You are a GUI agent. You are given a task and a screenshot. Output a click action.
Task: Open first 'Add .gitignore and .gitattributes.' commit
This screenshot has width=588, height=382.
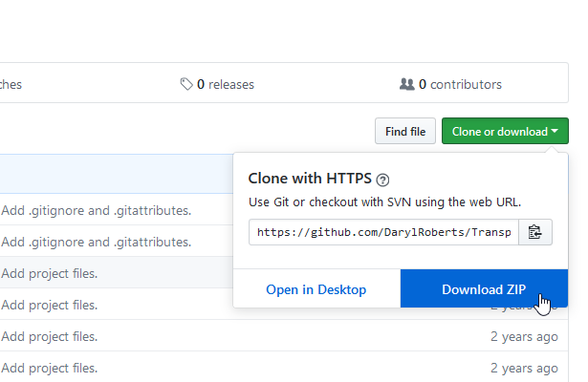(96, 210)
